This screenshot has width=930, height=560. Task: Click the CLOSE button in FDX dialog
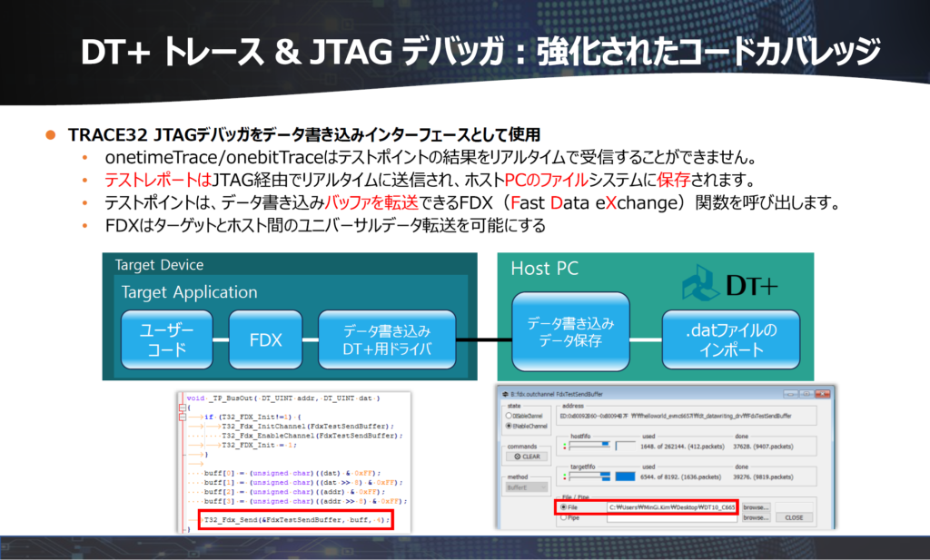coord(794,517)
